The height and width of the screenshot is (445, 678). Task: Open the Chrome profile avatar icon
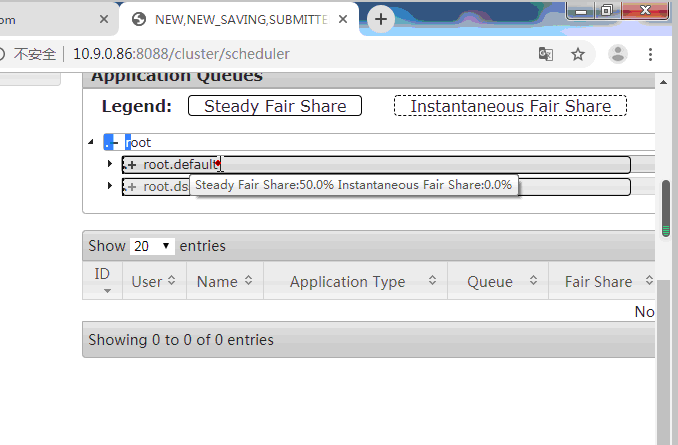(x=619, y=54)
